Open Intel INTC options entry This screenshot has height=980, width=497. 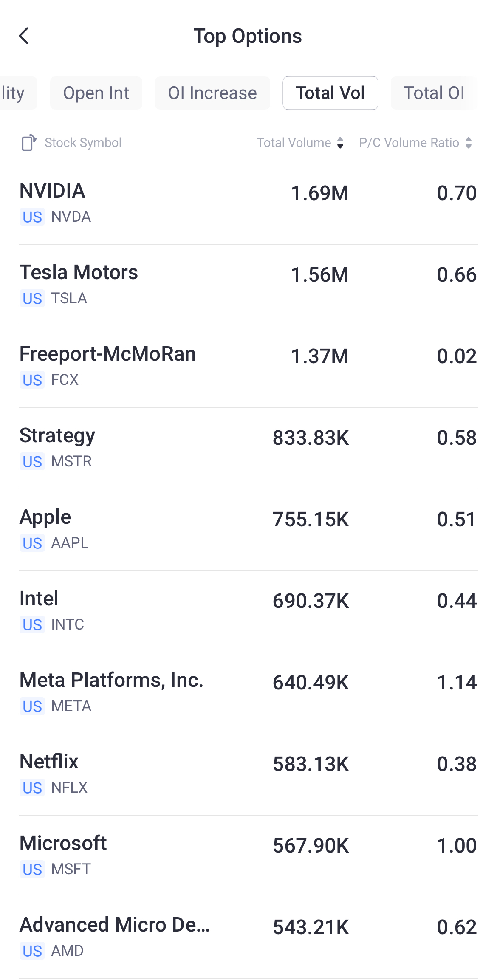point(248,611)
